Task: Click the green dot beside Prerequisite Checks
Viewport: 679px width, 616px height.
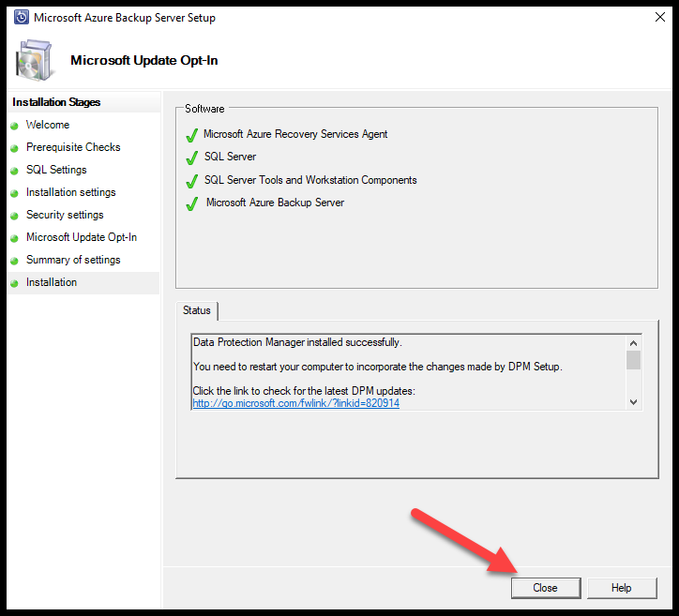Action: pyautogui.click(x=14, y=148)
